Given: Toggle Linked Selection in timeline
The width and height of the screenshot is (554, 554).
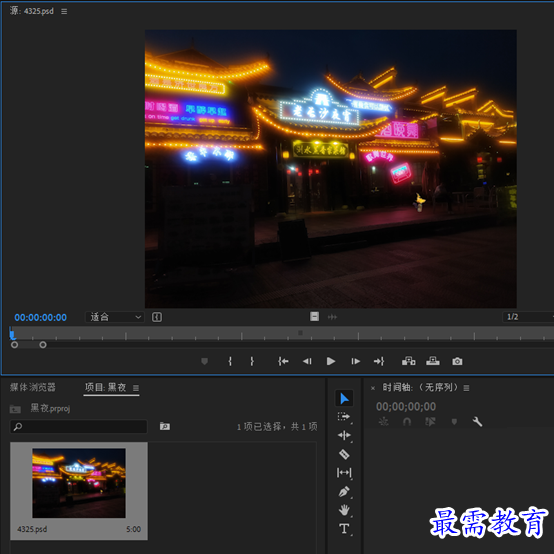Looking at the screenshot, I should click(430, 421).
